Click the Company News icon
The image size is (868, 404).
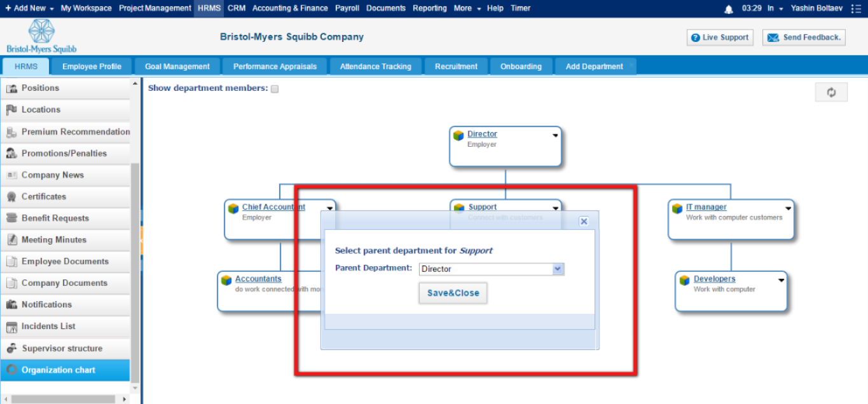(11, 175)
